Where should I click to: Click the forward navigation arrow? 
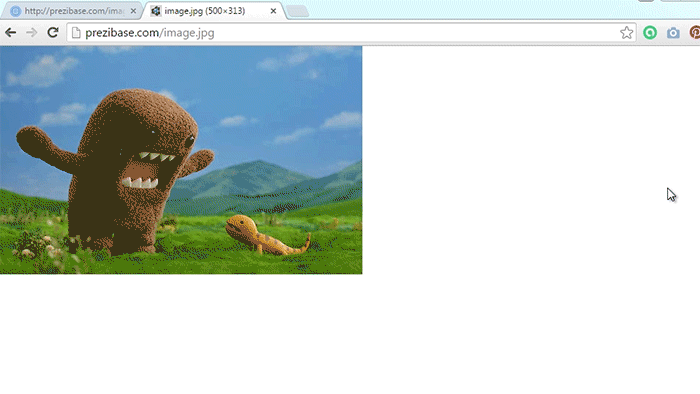click(31, 33)
